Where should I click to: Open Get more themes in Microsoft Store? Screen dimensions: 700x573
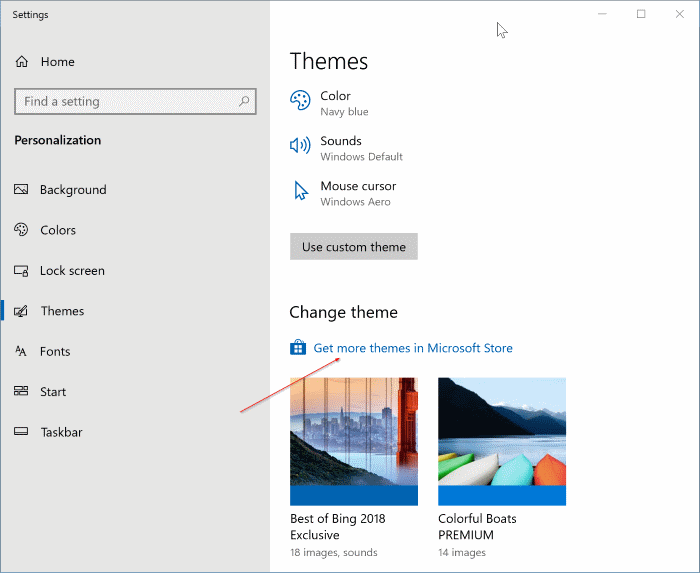[x=412, y=348]
